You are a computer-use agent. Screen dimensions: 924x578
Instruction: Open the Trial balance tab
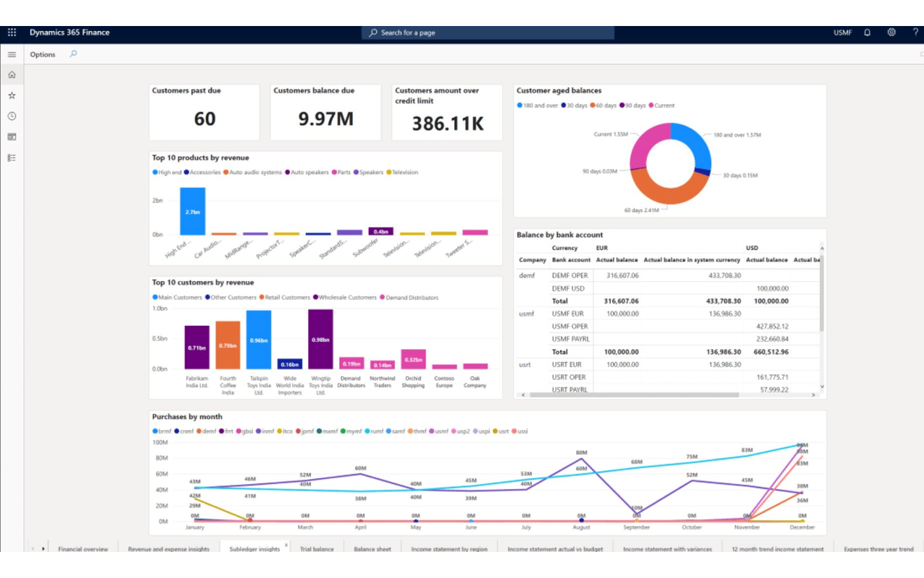[x=317, y=548]
